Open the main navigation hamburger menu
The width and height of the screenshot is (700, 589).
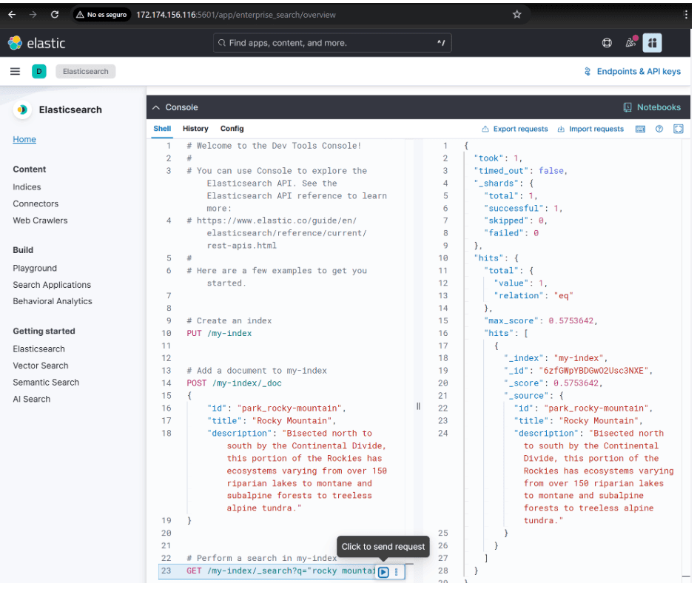[15, 71]
